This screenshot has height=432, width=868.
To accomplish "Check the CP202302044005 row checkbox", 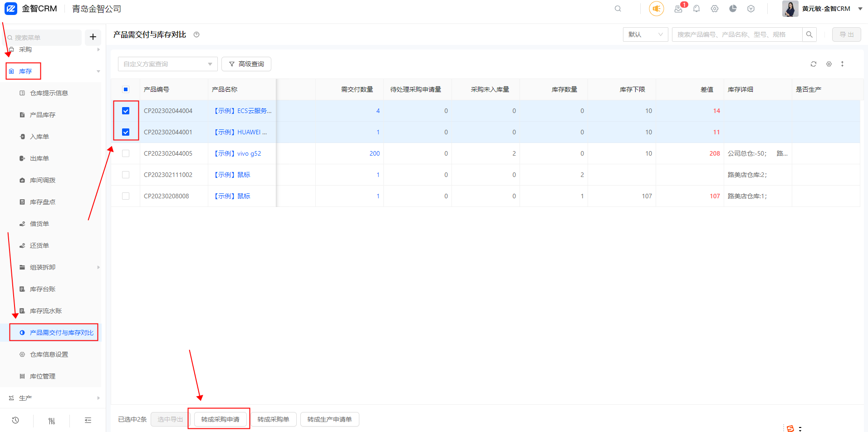I will click(x=126, y=153).
